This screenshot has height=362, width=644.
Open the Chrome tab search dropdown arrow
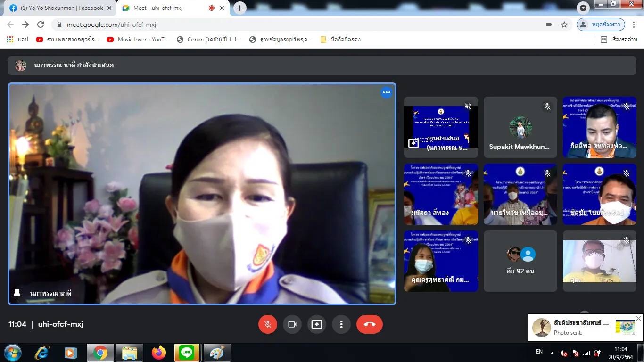coord(584,8)
